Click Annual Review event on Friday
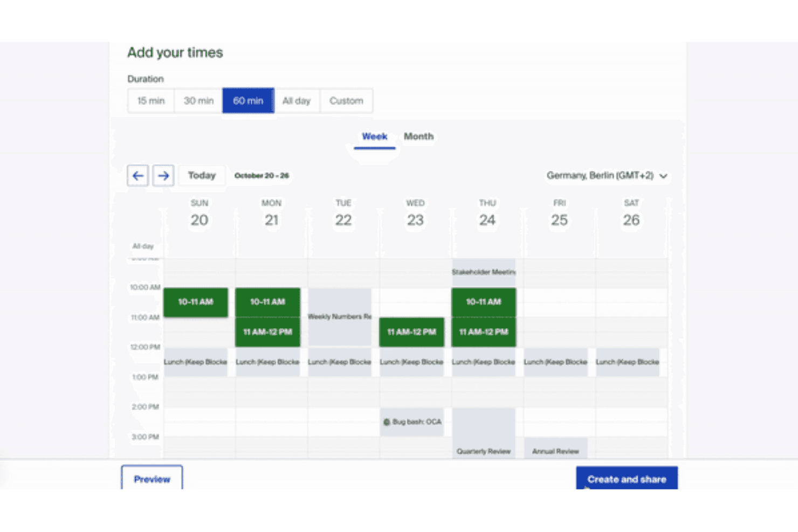Screen dimensions: 798x532 [555, 448]
